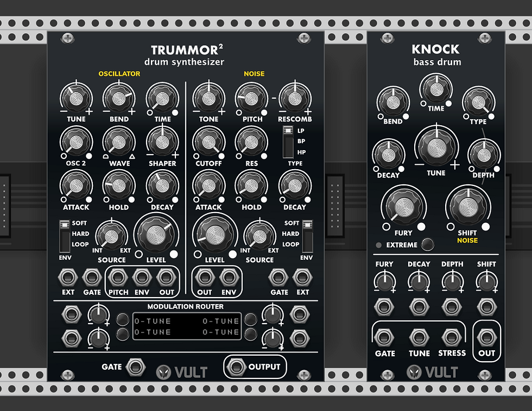Click the bottom-right modulation router amount knob
This screenshot has width=532, height=411.
tap(273, 338)
